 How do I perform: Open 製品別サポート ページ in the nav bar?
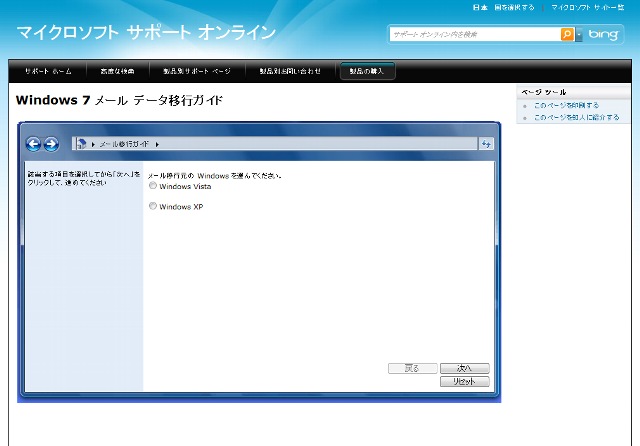tap(197, 71)
